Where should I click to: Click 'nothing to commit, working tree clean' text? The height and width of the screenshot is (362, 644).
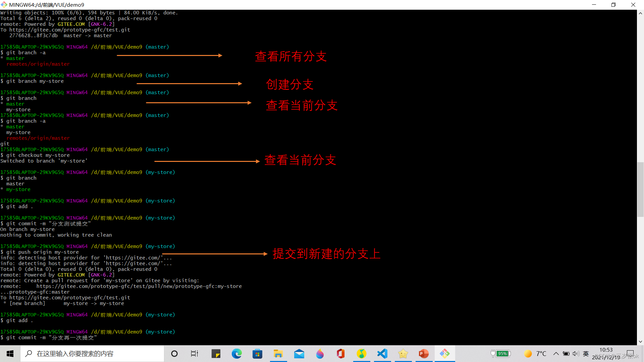coord(56,235)
